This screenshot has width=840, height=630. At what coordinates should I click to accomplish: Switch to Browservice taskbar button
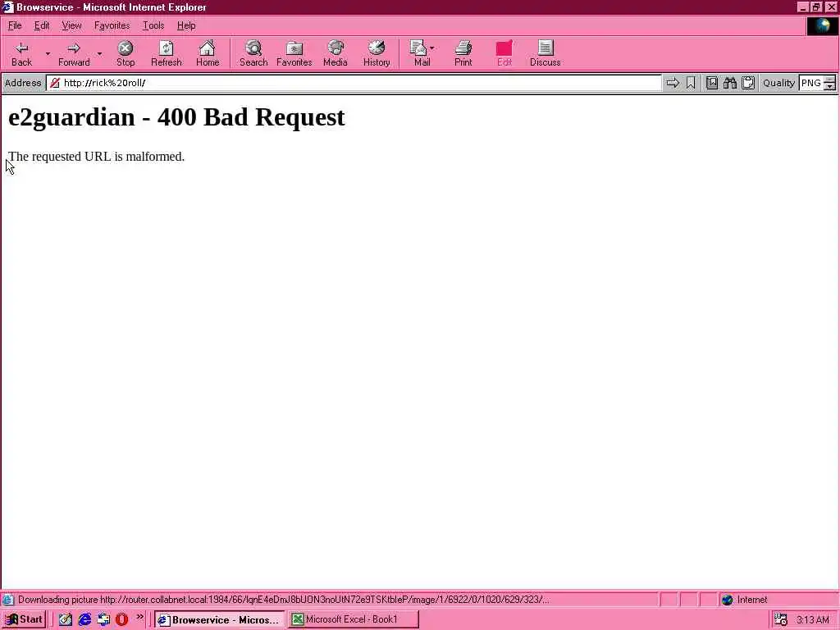click(220, 620)
